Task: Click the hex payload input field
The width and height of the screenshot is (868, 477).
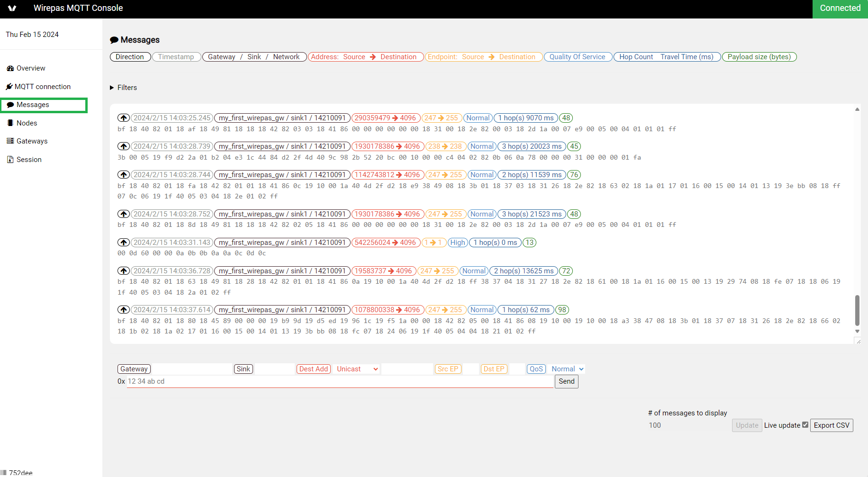Action: [340, 382]
